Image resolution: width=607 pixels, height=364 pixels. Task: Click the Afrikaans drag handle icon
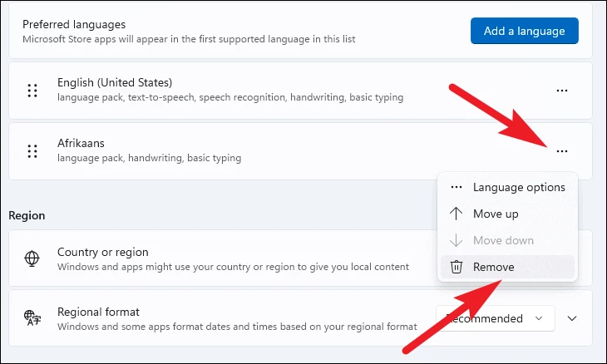pyautogui.click(x=32, y=151)
